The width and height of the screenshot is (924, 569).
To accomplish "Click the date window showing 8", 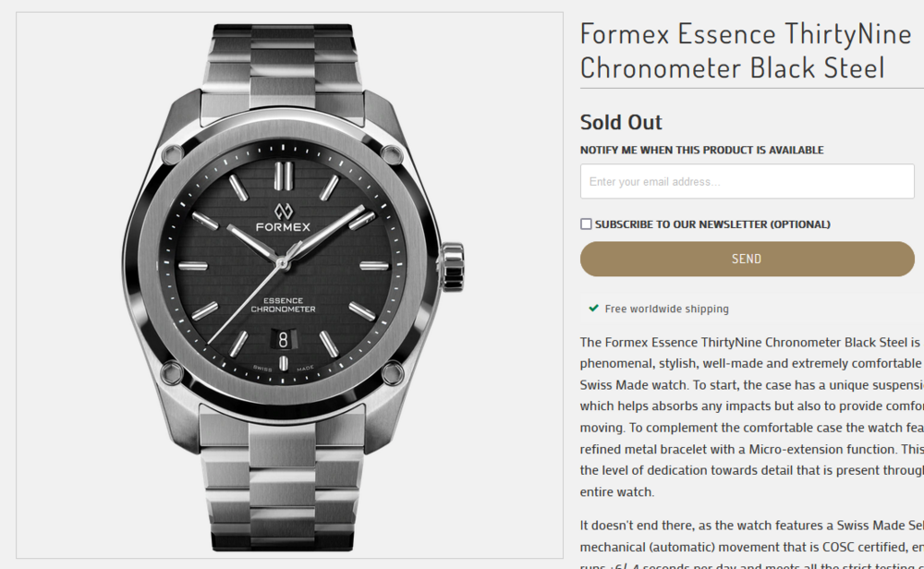I will coord(284,338).
